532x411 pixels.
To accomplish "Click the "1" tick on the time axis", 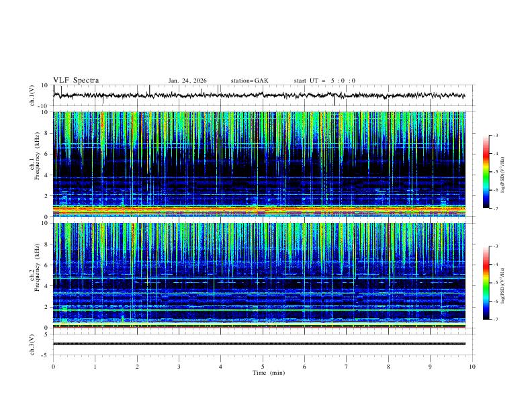I will pyautogui.click(x=95, y=367).
